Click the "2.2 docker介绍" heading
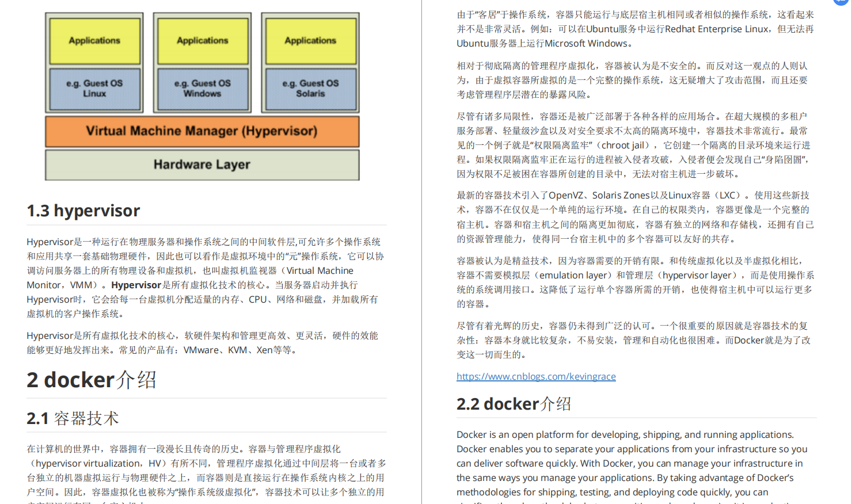This screenshot has height=504, width=852. point(513,403)
